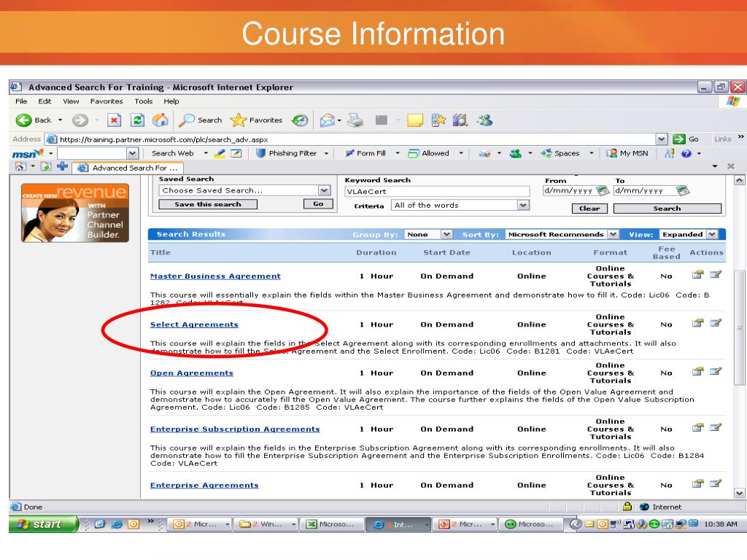Open the Criteria 'All of the words' dropdown

click(523, 205)
